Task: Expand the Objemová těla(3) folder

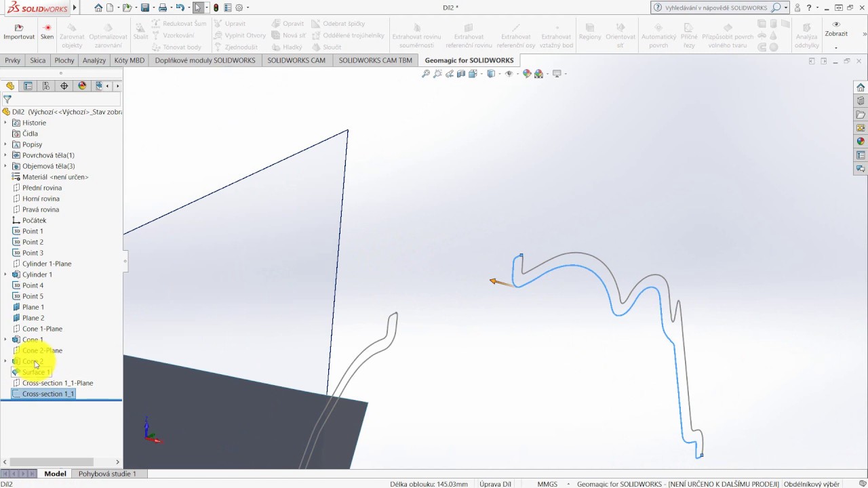Action: click(5, 166)
